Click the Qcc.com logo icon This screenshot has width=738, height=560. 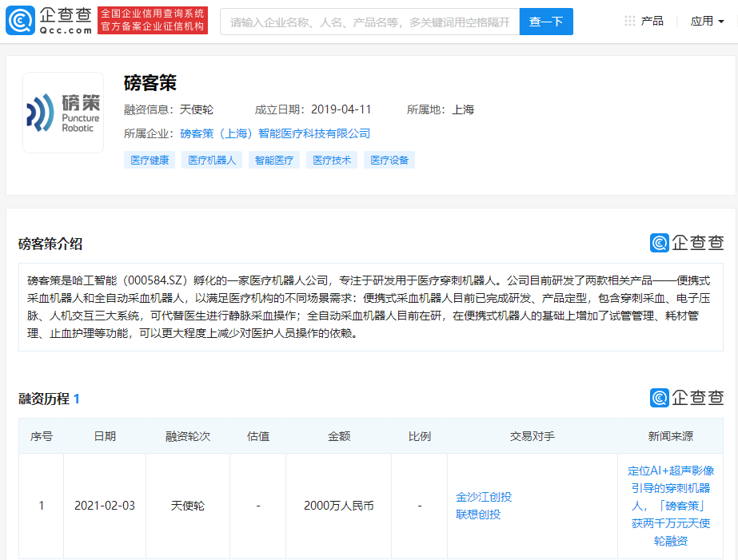click(20, 21)
